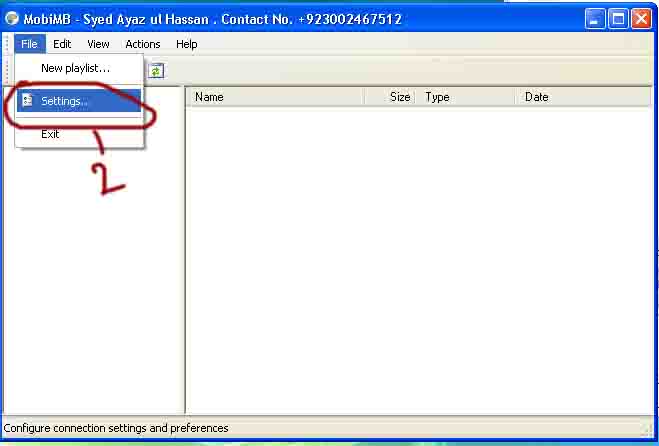The height and width of the screenshot is (446, 659).
Task: Click the MobiMB app icon in title bar
Action: [x=12, y=18]
